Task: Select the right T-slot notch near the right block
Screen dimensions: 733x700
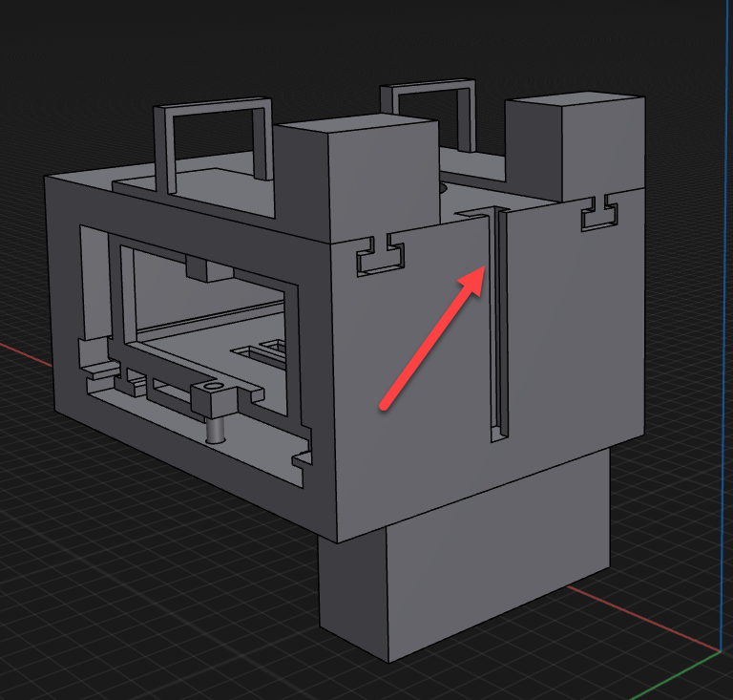Action: 599,216
